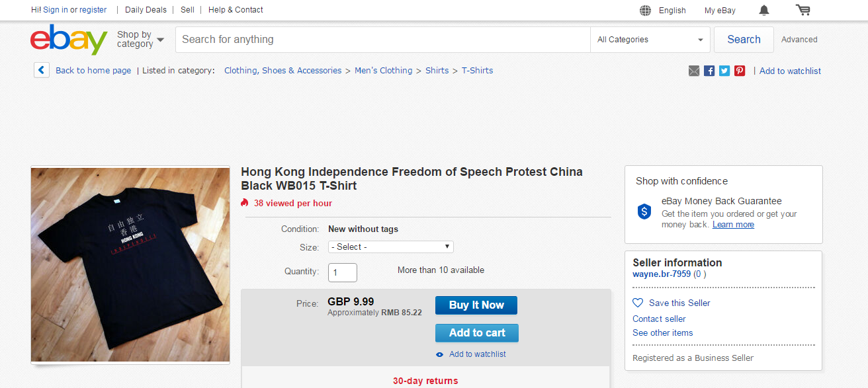Open the Size select dropdown

pos(391,247)
